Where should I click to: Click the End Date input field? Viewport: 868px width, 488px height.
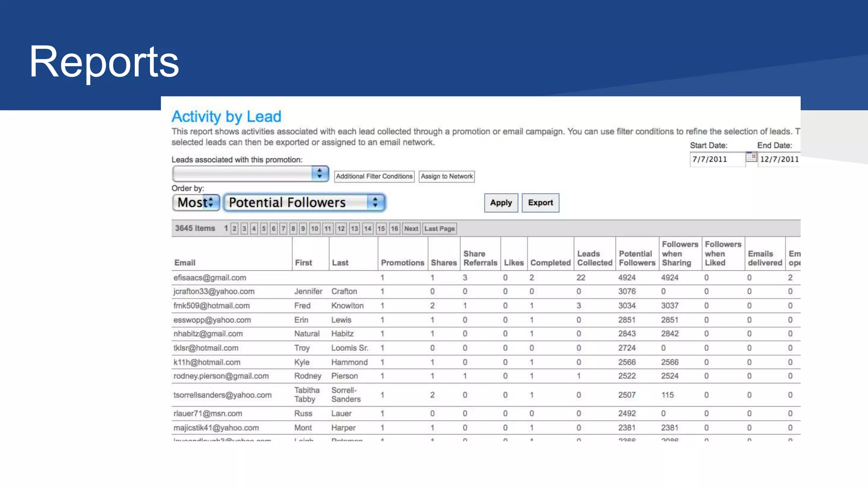(779, 159)
